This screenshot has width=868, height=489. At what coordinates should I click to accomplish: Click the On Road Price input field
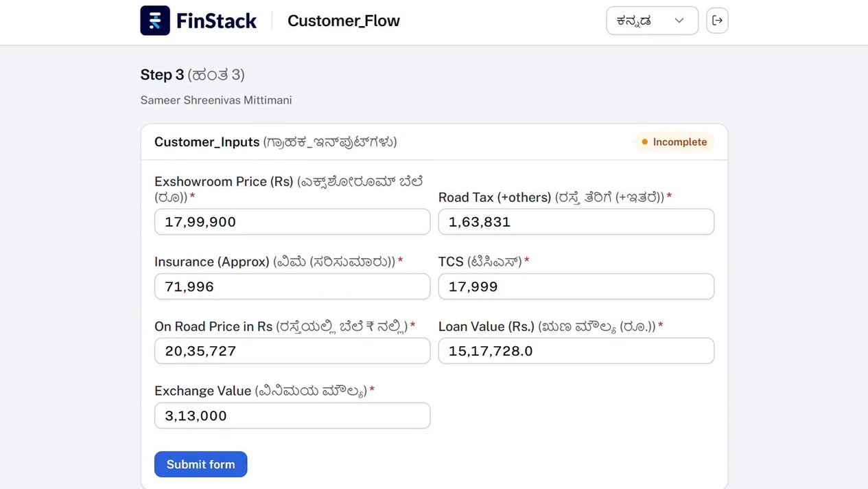click(292, 351)
